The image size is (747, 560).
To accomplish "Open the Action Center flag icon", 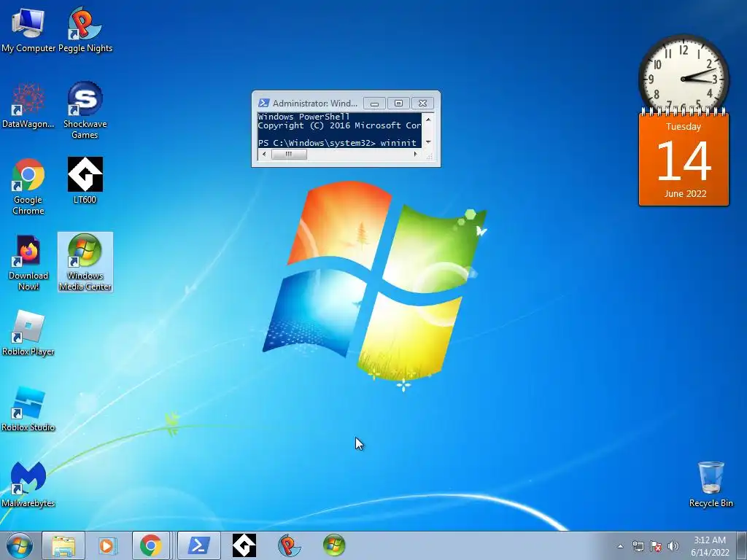I will (656, 546).
